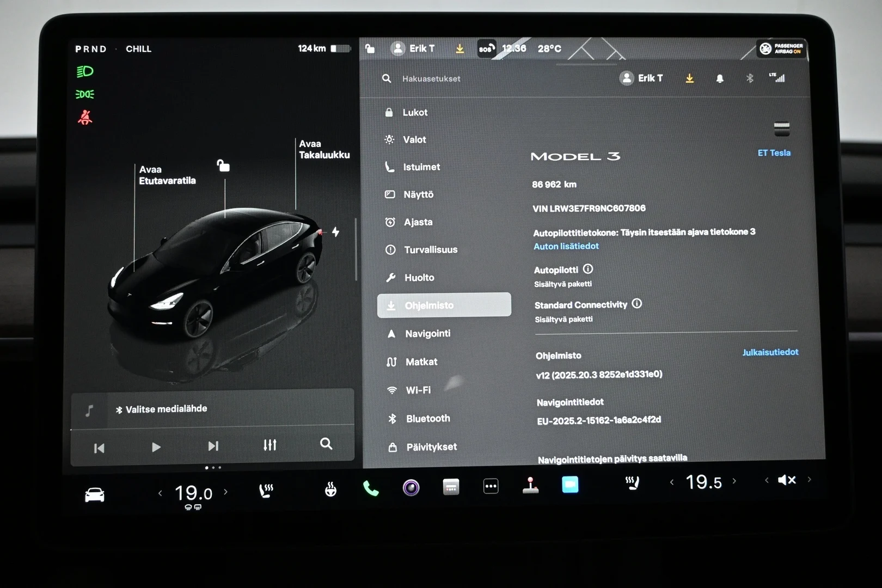882x588 pixels.
Task: Tap the download arrow in top status bar
Action: (x=460, y=48)
